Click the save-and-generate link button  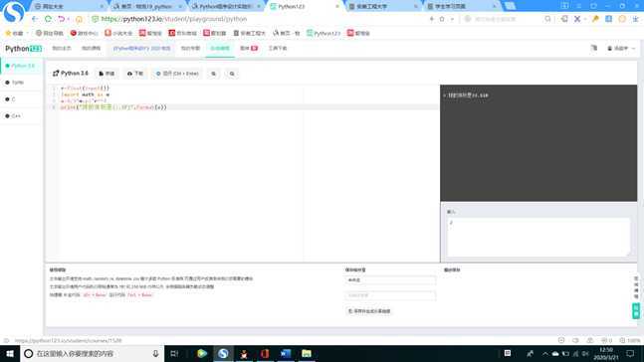[369, 311]
